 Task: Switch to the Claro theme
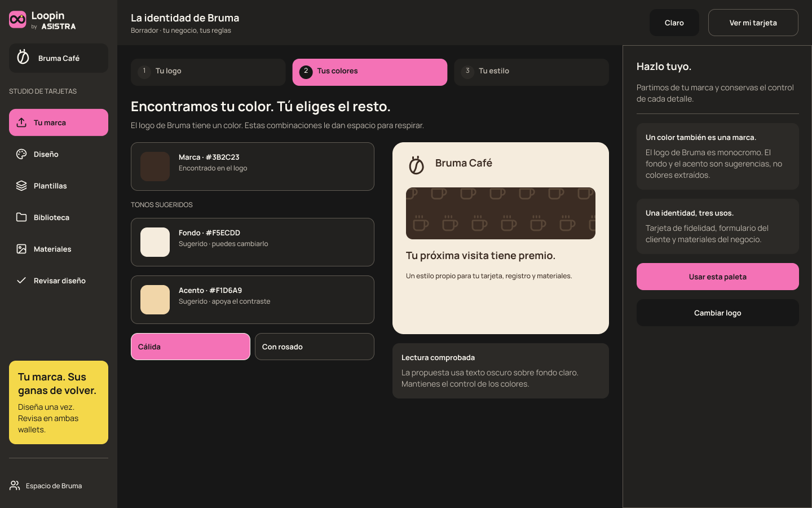[x=674, y=23]
